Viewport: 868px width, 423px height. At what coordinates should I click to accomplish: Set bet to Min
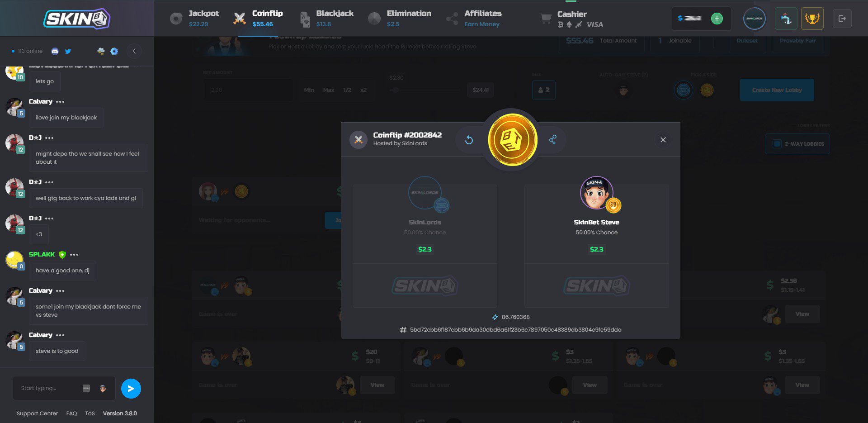click(x=309, y=90)
